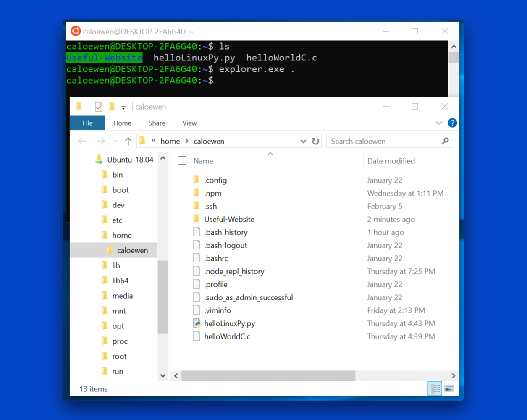Open the address bar dropdown arrow

[304, 141]
